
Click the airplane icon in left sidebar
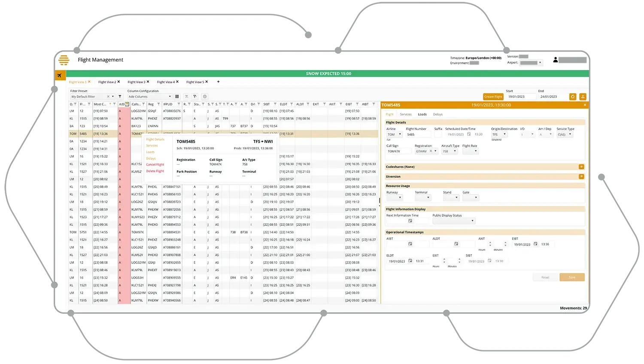pyautogui.click(x=59, y=76)
